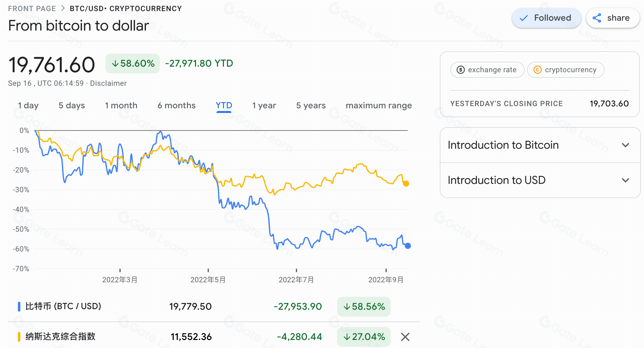This screenshot has height=348, width=644.
Task: Click the main price 19,761.60
Action: [x=52, y=65]
